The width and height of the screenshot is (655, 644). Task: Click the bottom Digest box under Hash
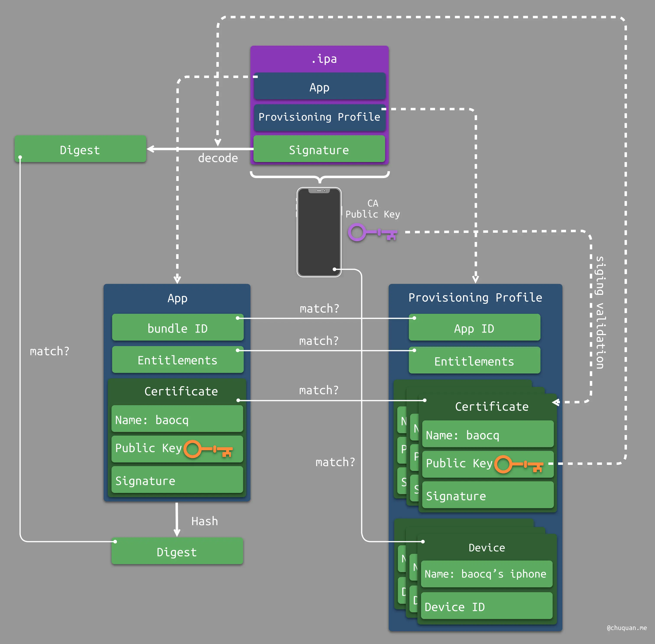(177, 552)
